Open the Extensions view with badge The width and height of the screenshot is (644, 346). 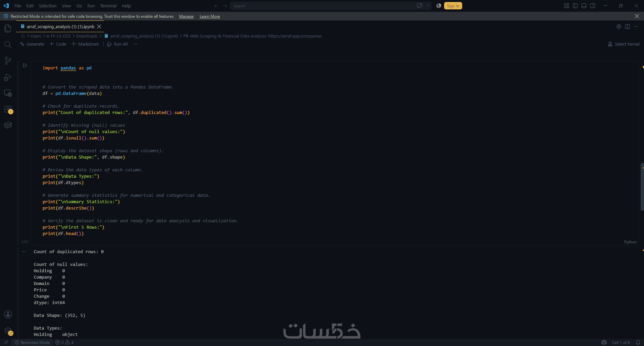[x=8, y=109]
